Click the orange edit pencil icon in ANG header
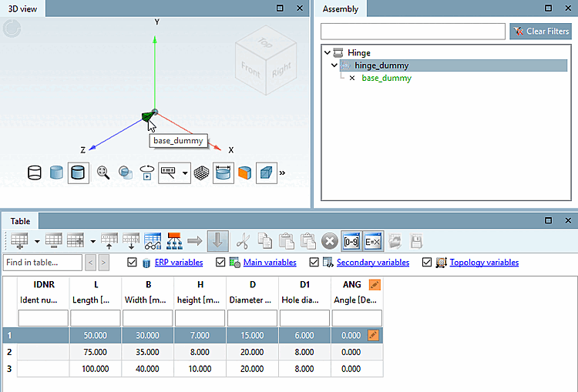The image size is (578, 392). tap(375, 285)
